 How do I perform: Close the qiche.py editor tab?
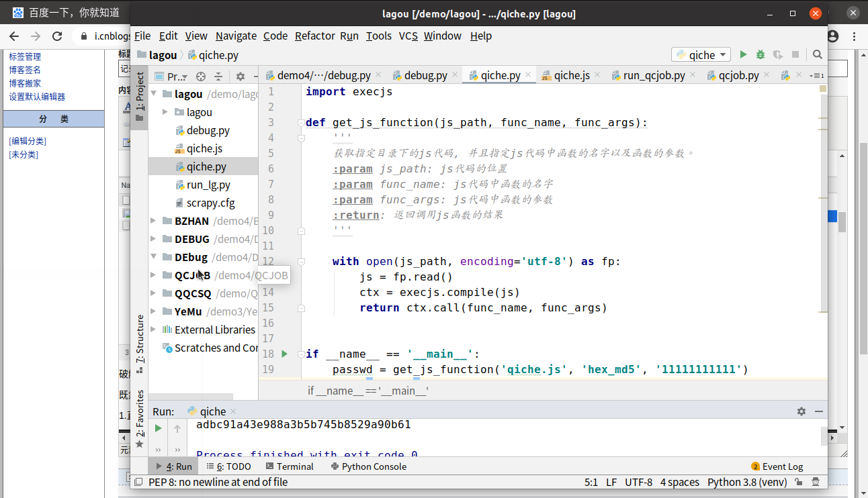coord(528,75)
